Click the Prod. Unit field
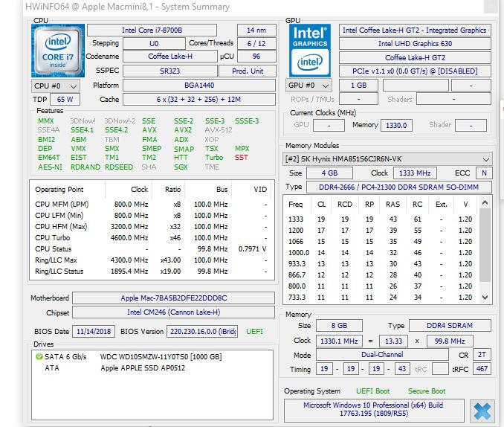This screenshot has width=504, height=427. point(248,71)
